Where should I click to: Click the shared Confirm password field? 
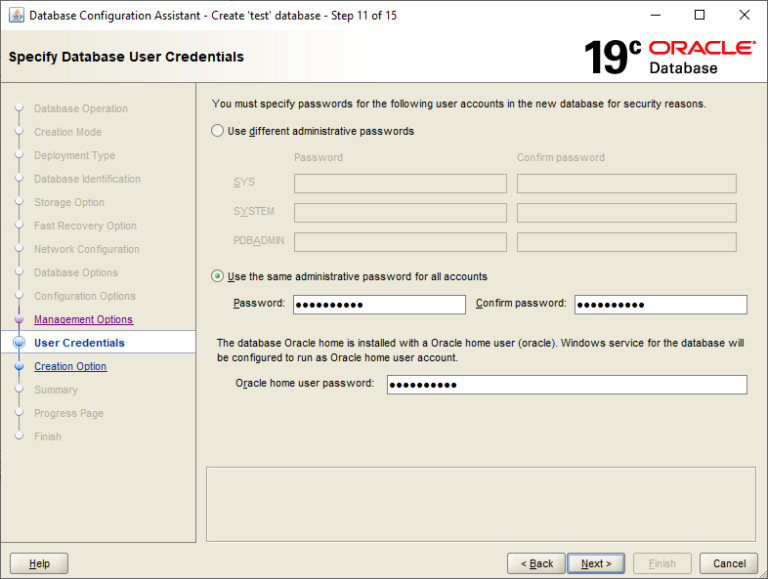[661, 304]
